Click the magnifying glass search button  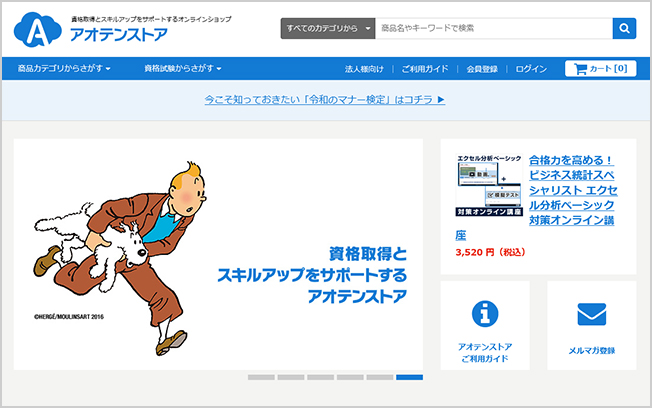[624, 28]
